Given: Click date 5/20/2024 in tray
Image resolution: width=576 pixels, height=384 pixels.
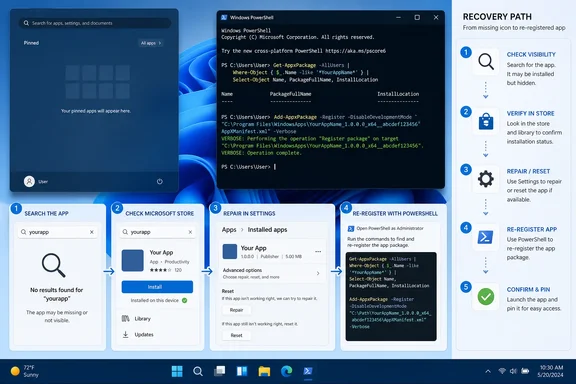Looking at the screenshot, I should point(550,375).
